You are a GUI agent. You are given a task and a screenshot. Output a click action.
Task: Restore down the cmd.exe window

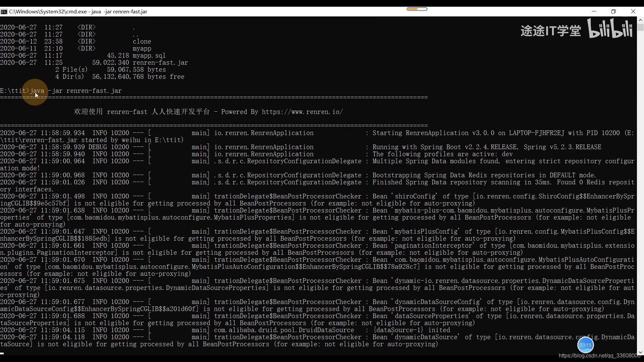point(613,11)
